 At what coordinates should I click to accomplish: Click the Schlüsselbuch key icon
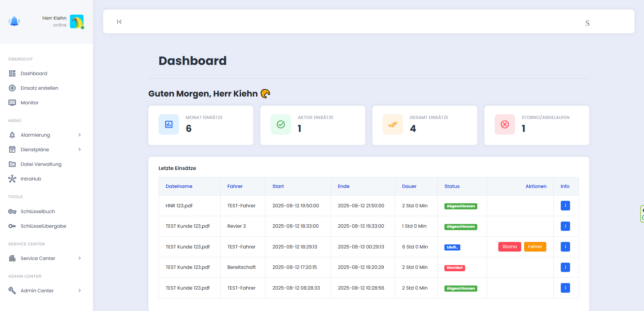tap(12, 211)
